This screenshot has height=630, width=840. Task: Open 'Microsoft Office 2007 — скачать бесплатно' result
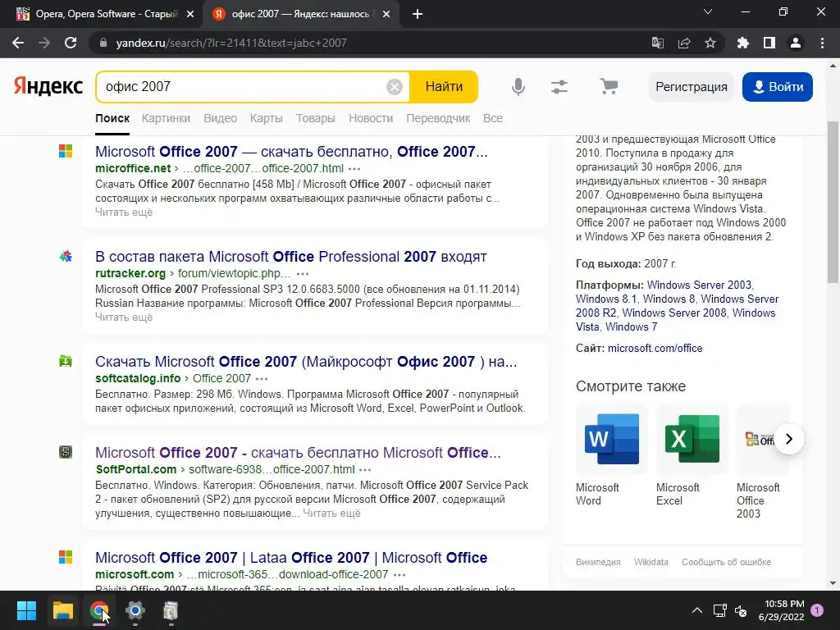tap(291, 152)
